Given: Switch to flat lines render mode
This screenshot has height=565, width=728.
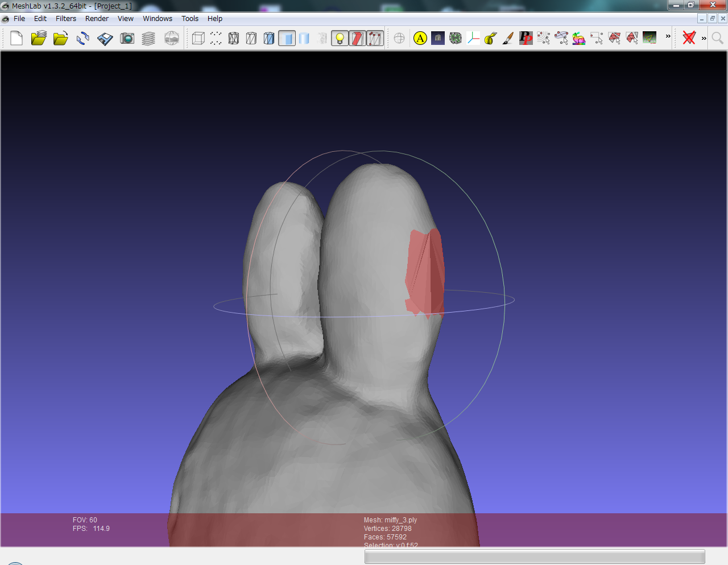Looking at the screenshot, I should [x=269, y=38].
